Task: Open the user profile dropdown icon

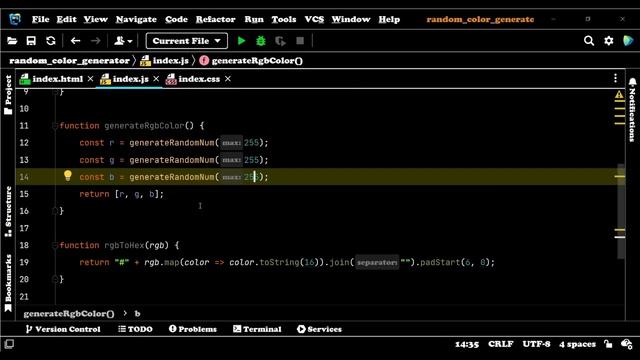Action: click(123, 41)
